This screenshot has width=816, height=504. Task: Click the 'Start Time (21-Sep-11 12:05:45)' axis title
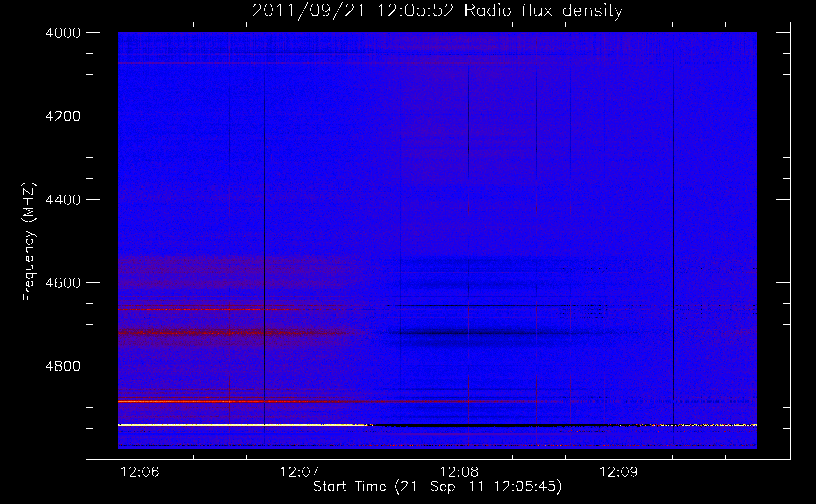point(437,487)
